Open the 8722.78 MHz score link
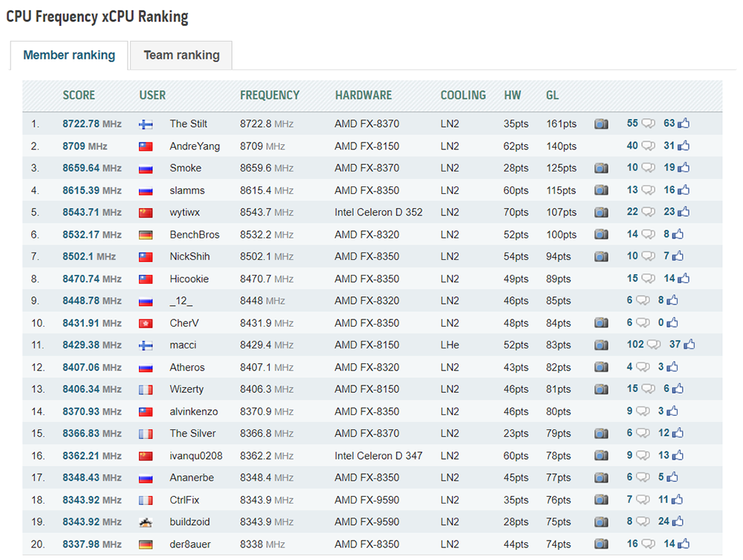 tap(92, 124)
